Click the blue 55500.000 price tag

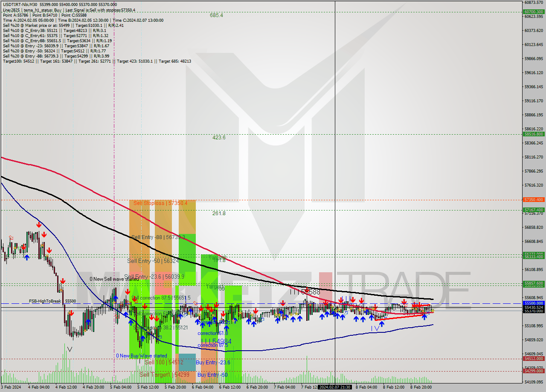click(x=534, y=303)
